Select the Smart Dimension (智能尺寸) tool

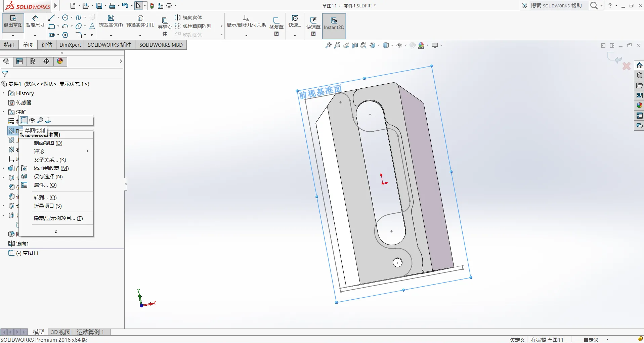tap(35, 22)
